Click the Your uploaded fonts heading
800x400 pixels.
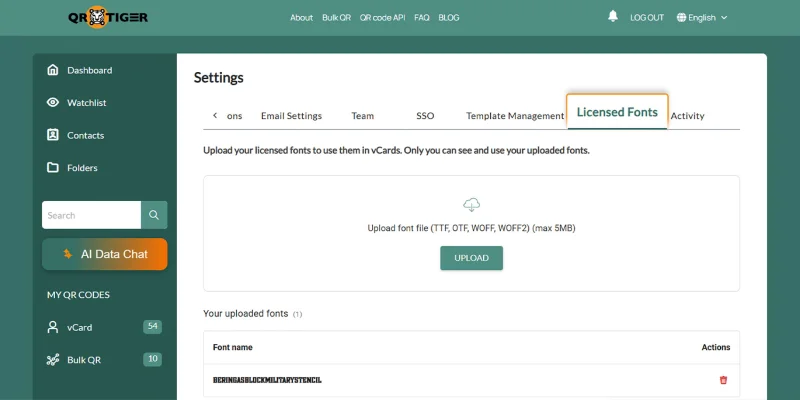(245, 313)
